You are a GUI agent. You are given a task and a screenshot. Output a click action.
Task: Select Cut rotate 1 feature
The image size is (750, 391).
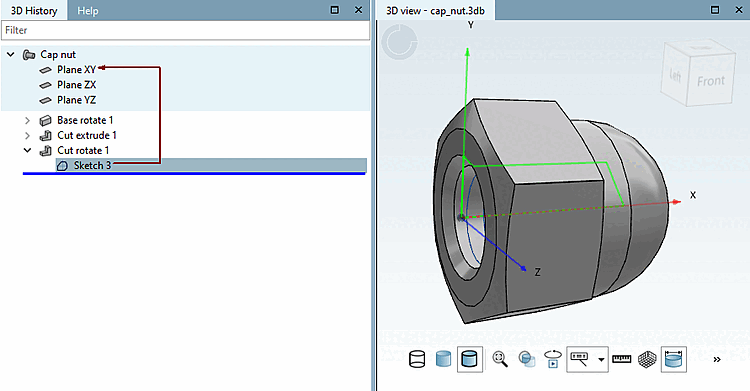83,150
